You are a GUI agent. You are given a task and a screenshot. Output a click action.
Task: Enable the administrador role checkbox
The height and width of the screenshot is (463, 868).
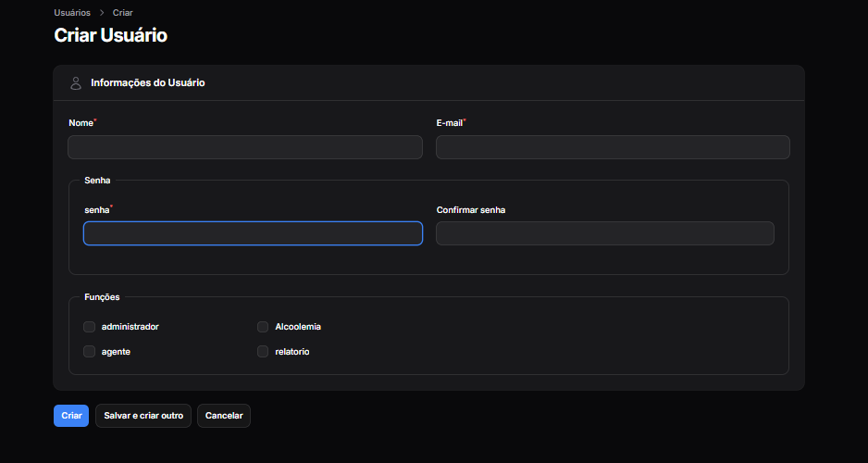click(90, 327)
